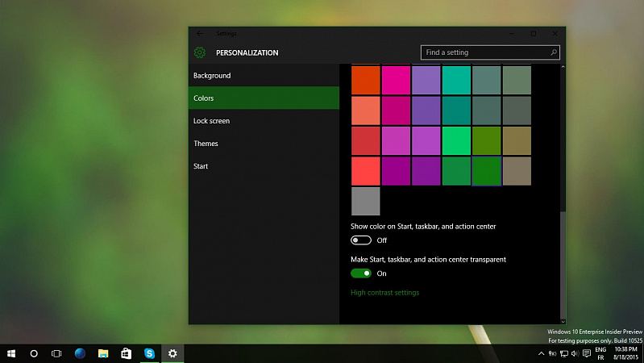The image size is (644, 363).
Task: Click the Settings gear taskbar icon
Action: 172,353
